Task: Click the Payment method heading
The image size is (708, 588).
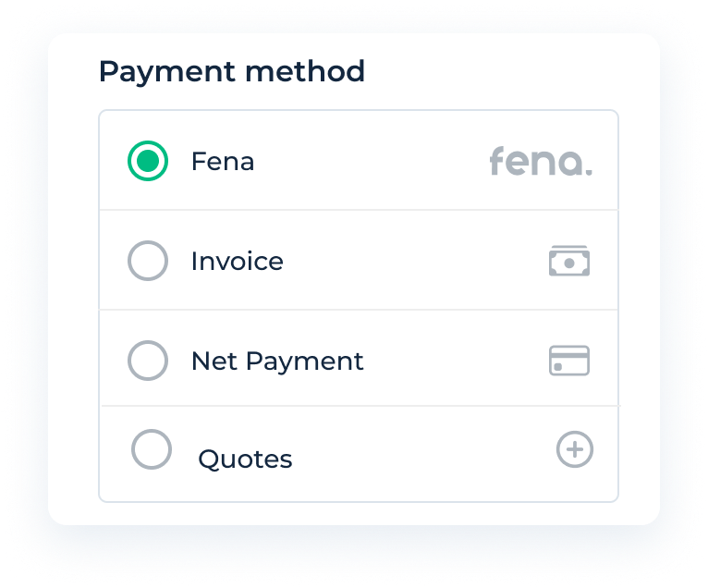Action: 231,71
